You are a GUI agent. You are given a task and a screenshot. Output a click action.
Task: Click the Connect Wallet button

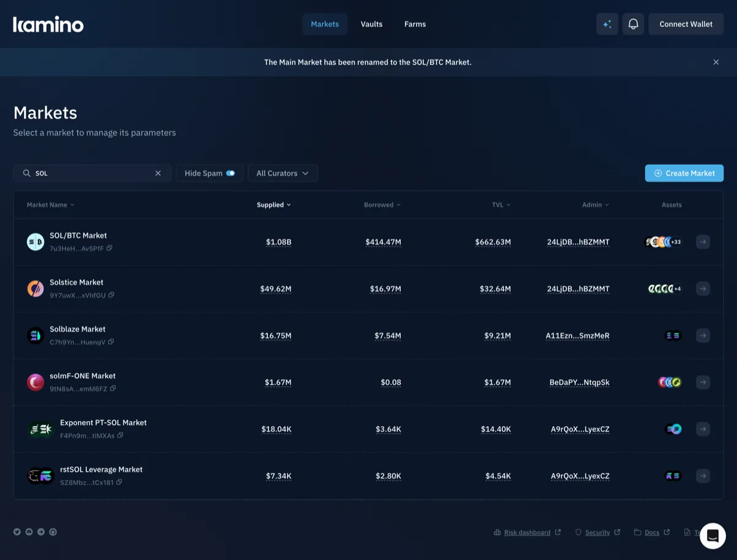[x=686, y=24]
